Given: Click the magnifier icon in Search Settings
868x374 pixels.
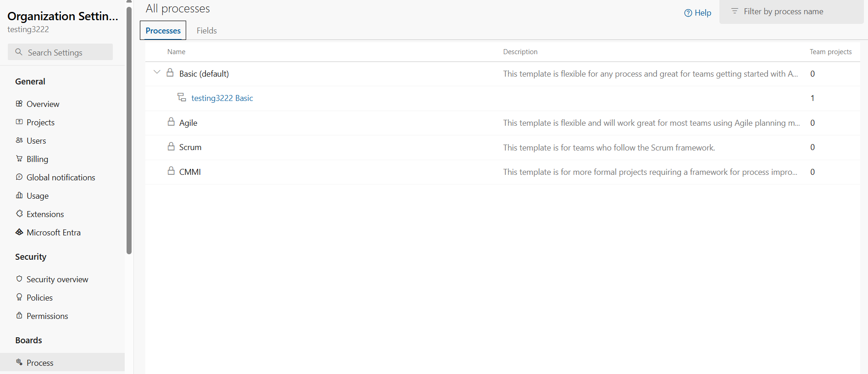Looking at the screenshot, I should [x=19, y=52].
